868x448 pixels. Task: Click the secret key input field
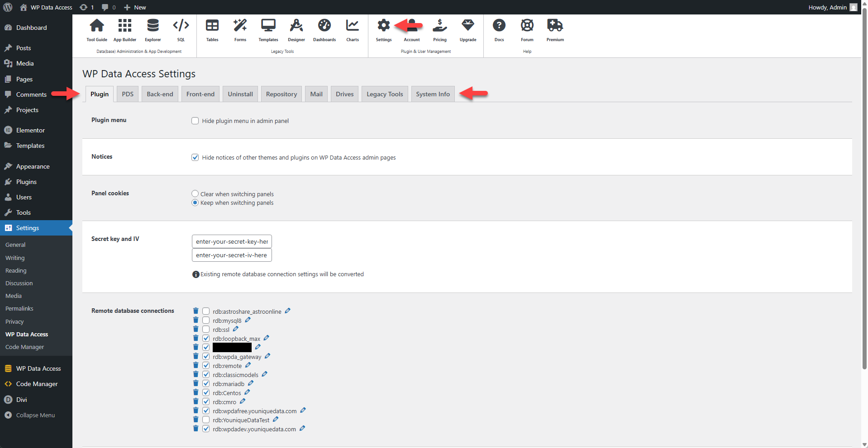click(x=231, y=241)
